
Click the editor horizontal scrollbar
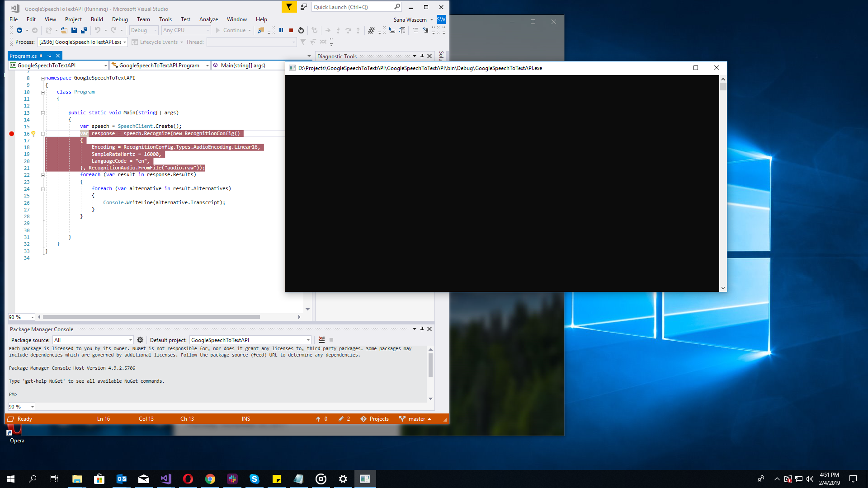tap(151, 317)
